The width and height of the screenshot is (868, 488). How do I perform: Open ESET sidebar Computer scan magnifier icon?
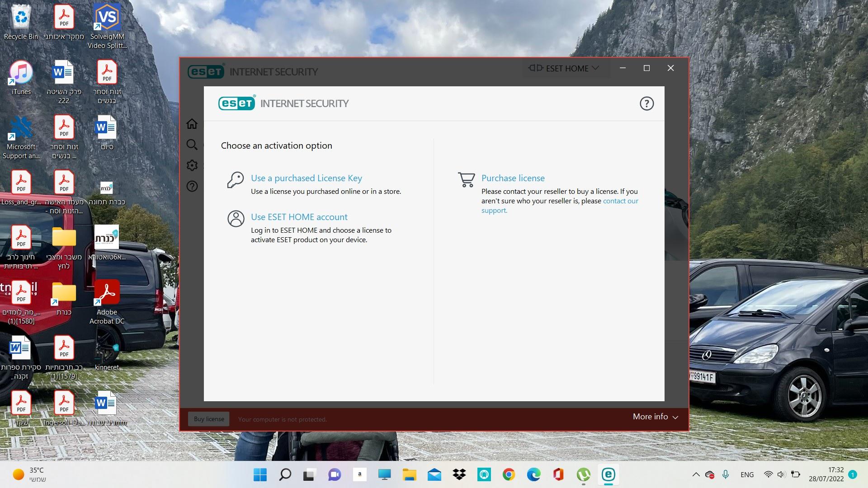tap(192, 145)
